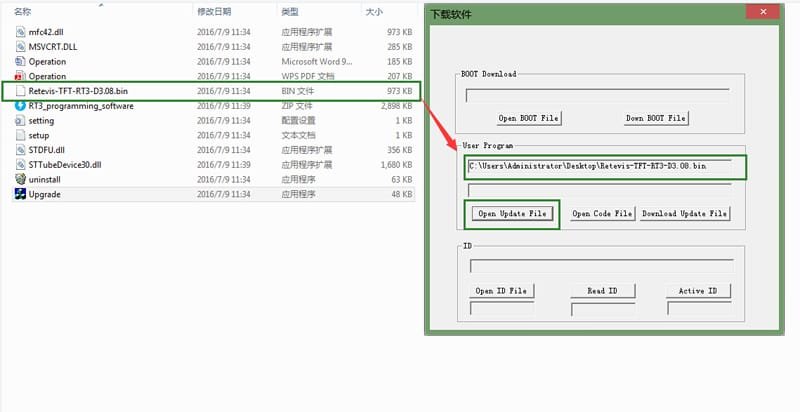The width and height of the screenshot is (800, 412).
Task: Click the small field below Active ID
Action: click(699, 308)
